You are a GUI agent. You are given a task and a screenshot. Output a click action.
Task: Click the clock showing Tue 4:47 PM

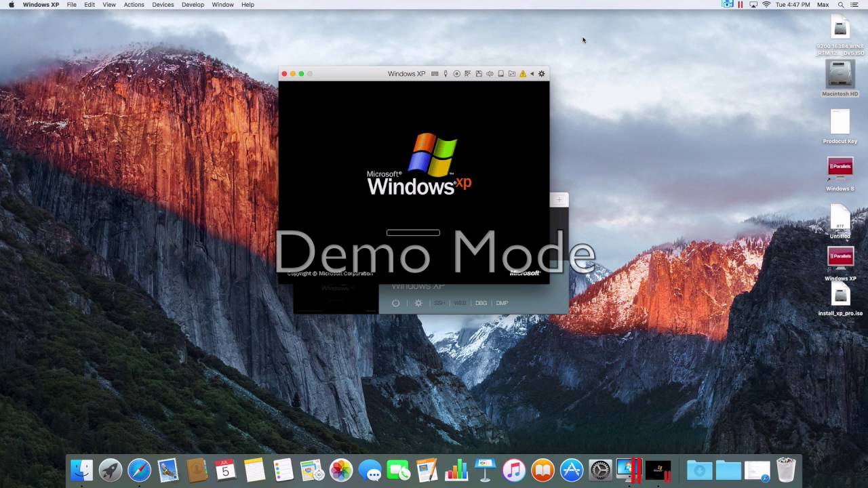pyautogui.click(x=792, y=5)
